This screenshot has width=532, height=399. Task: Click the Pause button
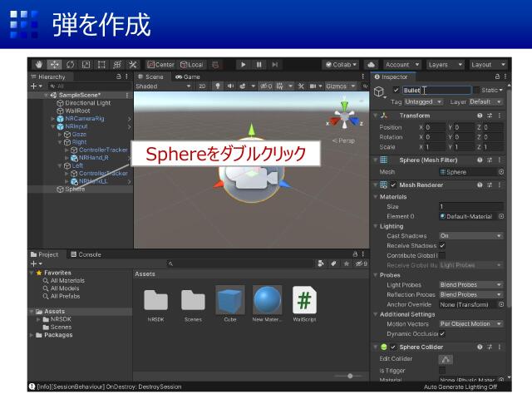pos(259,65)
